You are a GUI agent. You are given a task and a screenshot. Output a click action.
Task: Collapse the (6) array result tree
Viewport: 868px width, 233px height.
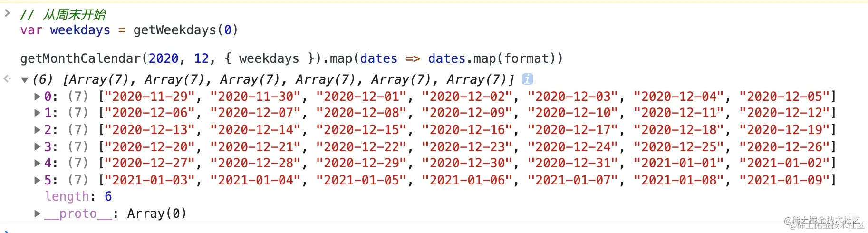(x=25, y=79)
